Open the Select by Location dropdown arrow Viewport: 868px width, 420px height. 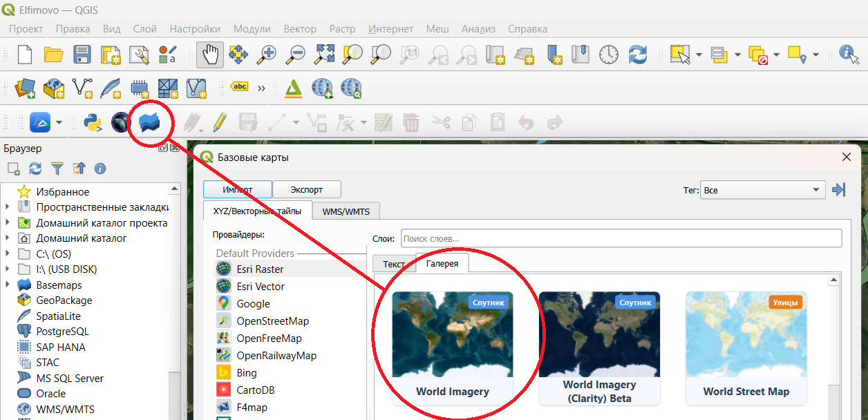coord(815,55)
